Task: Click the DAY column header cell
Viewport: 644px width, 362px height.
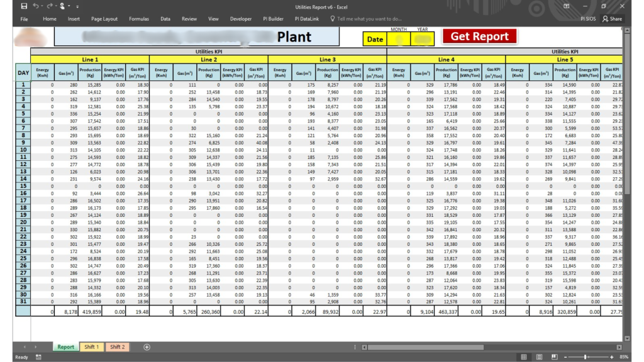Action: click(x=23, y=73)
